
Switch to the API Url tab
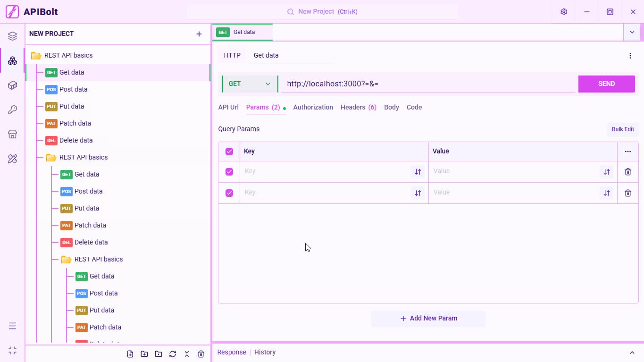(228, 107)
